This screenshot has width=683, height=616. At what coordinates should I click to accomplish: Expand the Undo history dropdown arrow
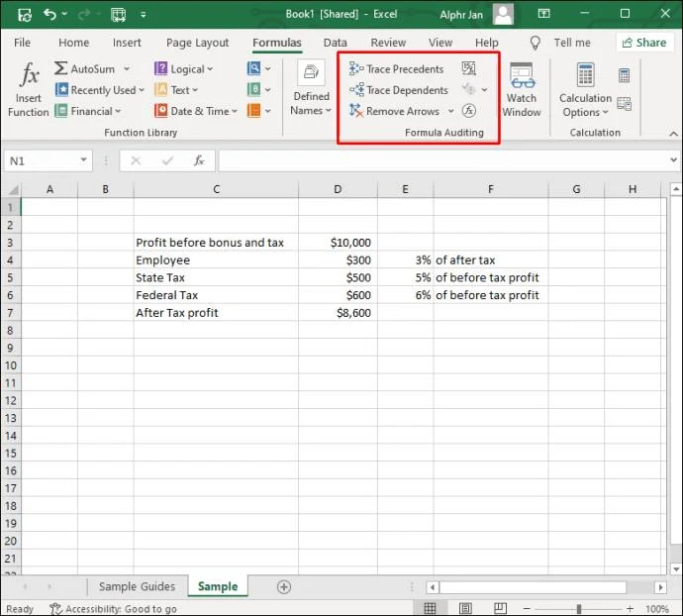click(64, 14)
